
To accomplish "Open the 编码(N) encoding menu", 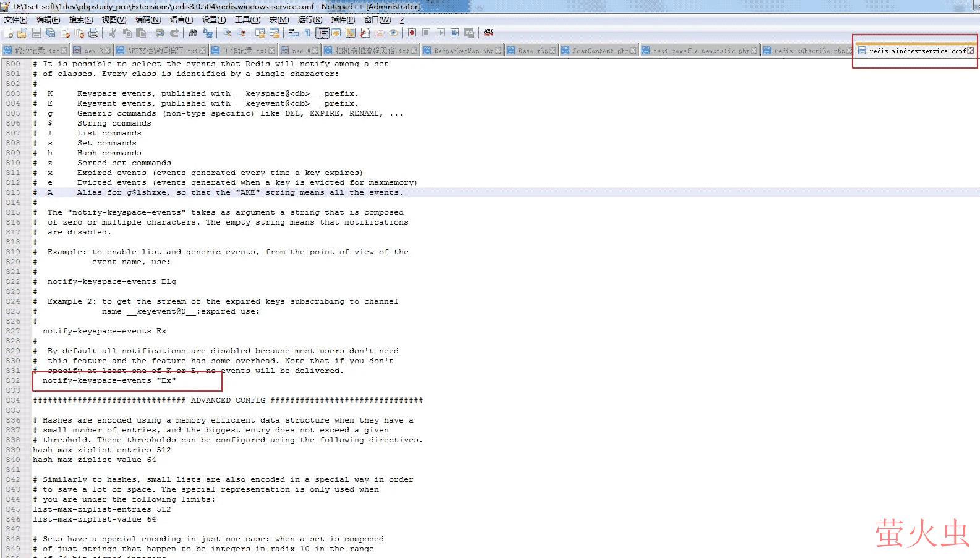I will [x=148, y=20].
